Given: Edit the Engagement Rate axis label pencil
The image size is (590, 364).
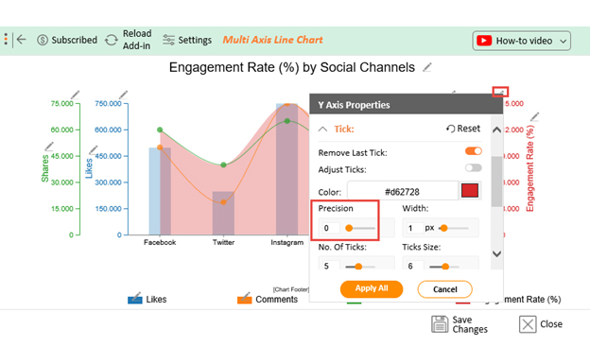Looking at the screenshot, I should coord(535,116).
